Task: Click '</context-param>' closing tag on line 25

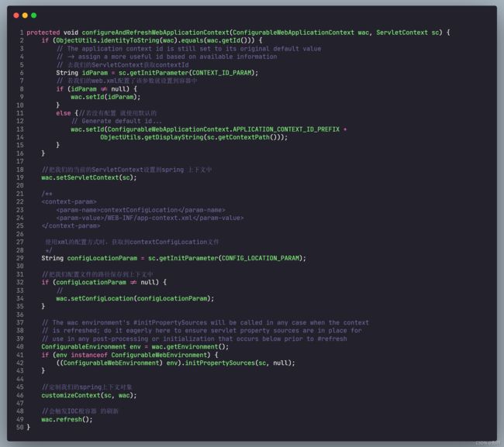Action: pos(71,226)
